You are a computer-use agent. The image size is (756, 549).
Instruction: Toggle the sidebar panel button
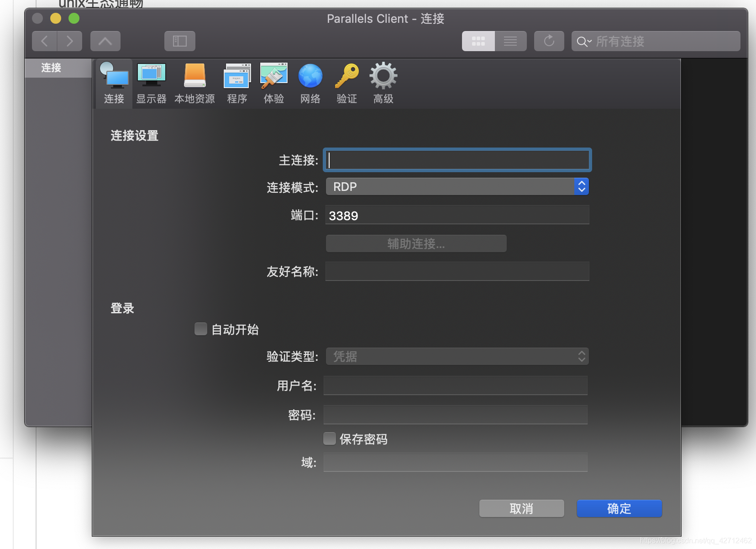180,41
